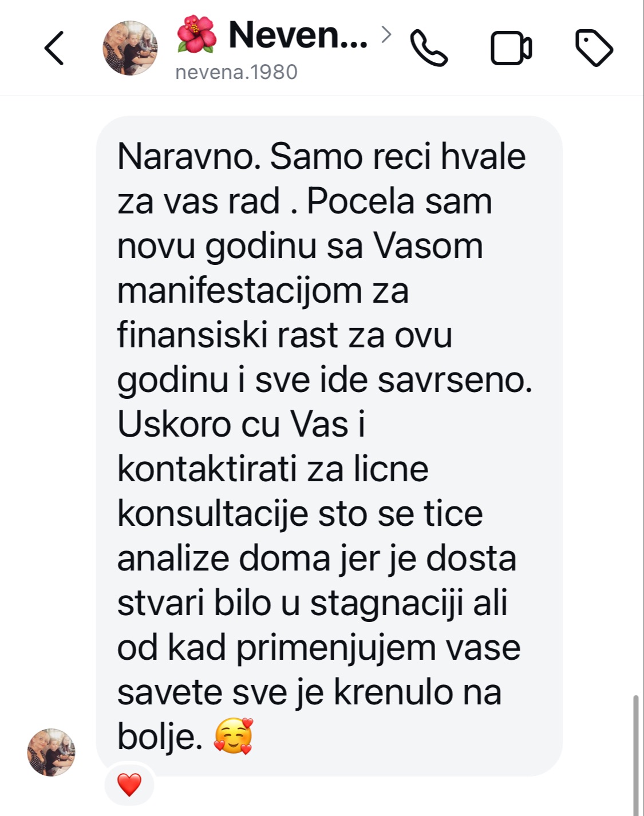644x816 pixels.
Task: Open the red heart reaction below the message
Action: (129, 785)
